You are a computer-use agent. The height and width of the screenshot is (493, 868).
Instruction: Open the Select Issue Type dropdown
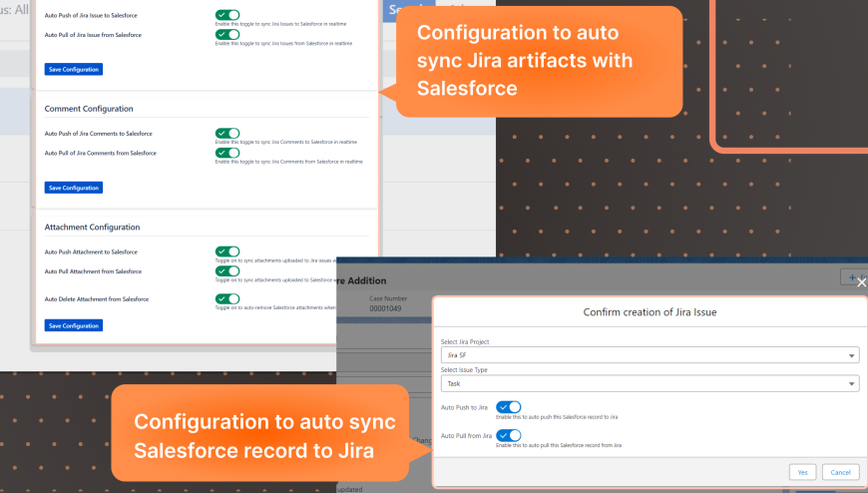(650, 383)
